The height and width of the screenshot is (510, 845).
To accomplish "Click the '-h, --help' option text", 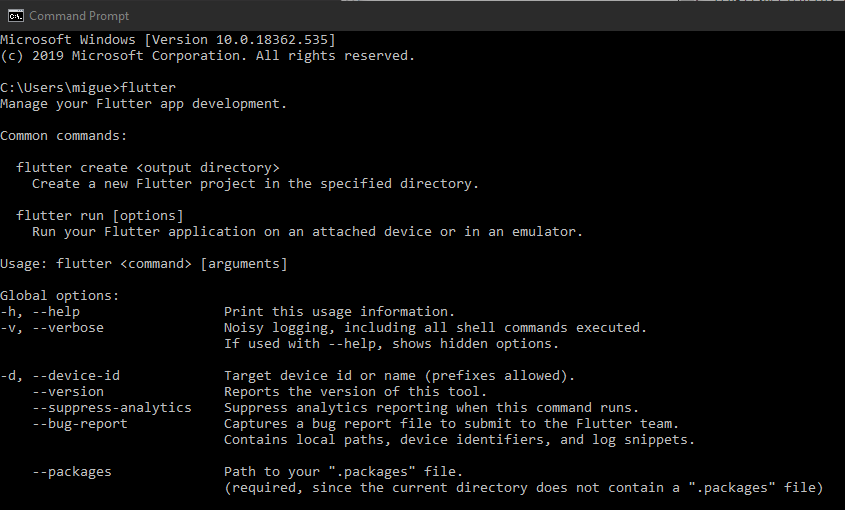I will click(x=40, y=312).
